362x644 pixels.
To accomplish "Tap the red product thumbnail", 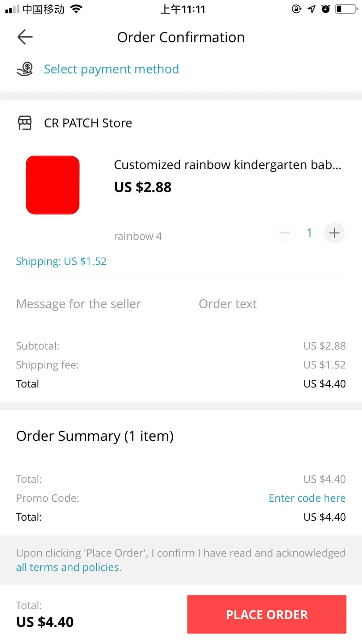I will (53, 185).
